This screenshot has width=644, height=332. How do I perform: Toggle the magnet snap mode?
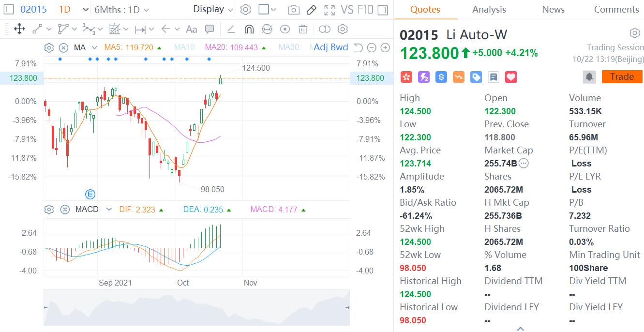click(249, 30)
